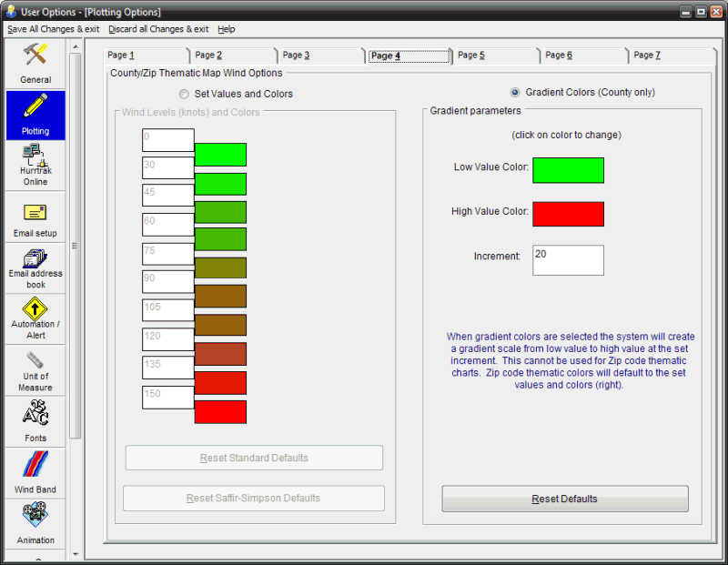Click the Increment input field
728x565 pixels.
[568, 259]
